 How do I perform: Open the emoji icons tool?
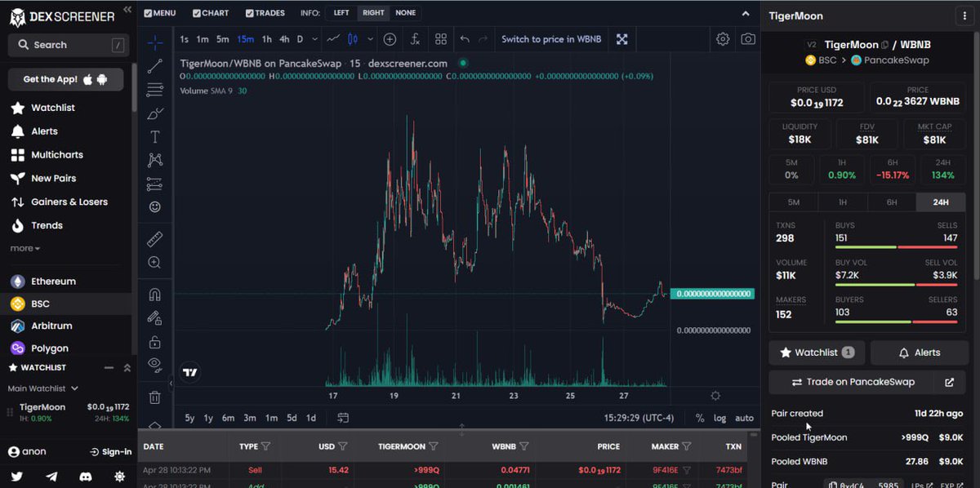154,207
